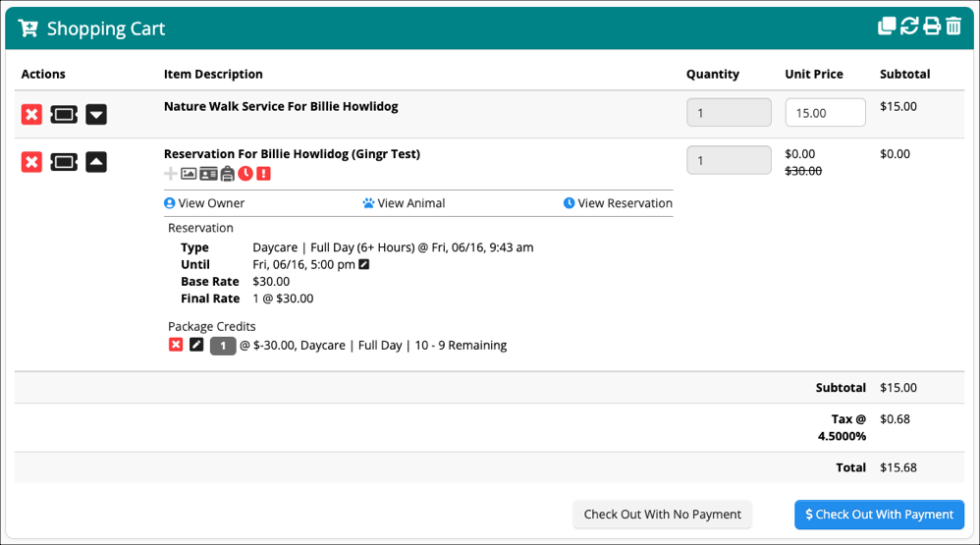Click the backpack icon under Reservation title
980x545 pixels.
click(x=228, y=174)
